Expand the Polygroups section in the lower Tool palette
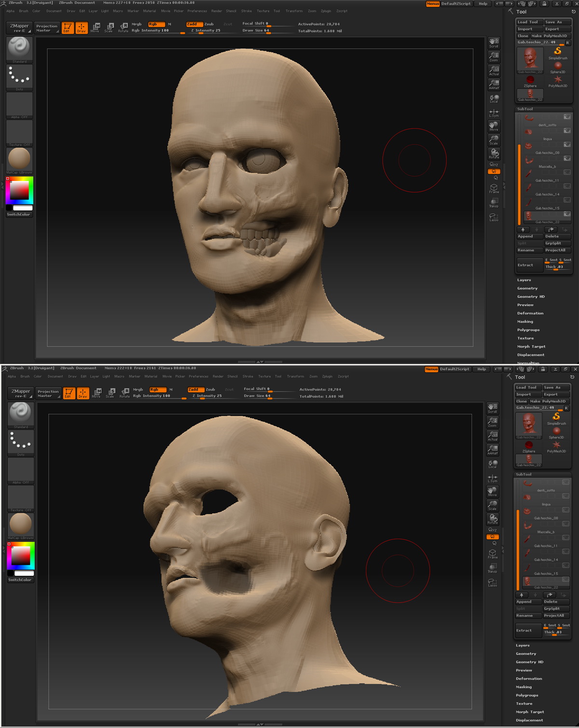 pyautogui.click(x=527, y=695)
